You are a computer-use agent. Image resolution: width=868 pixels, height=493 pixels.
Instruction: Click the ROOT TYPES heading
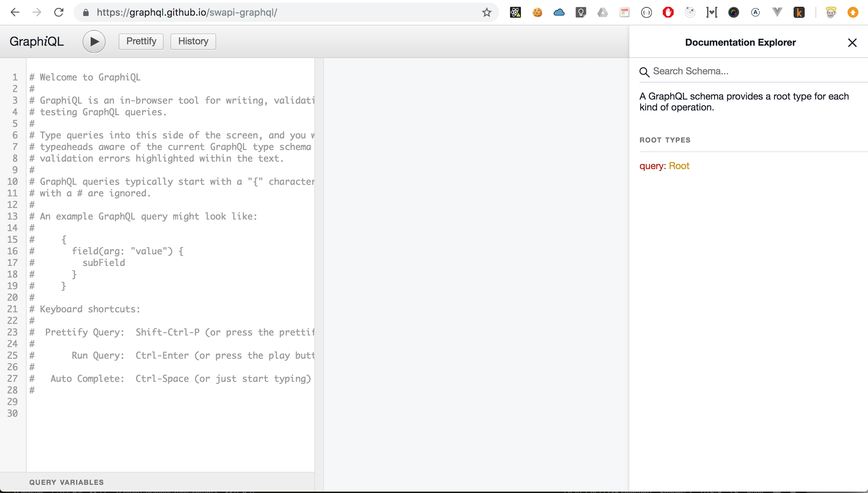pyautogui.click(x=665, y=140)
